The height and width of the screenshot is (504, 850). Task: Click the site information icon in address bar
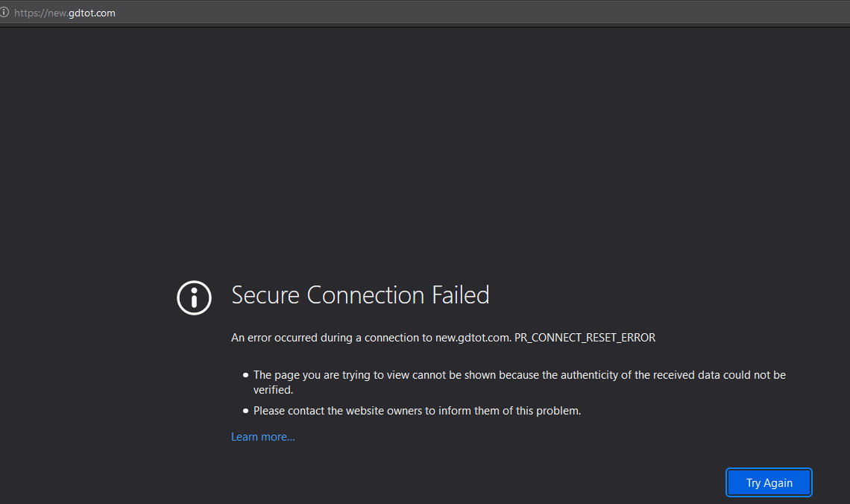pyautogui.click(x=4, y=13)
